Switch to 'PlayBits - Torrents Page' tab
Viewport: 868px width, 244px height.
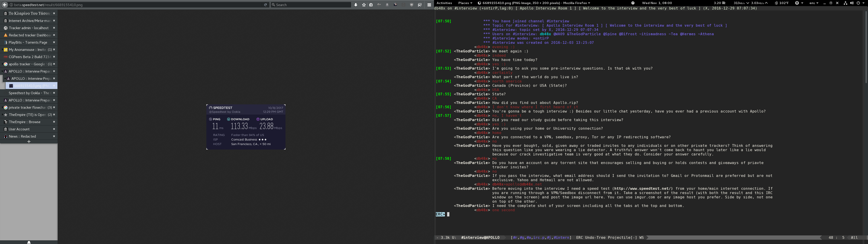pyautogui.click(x=29, y=42)
